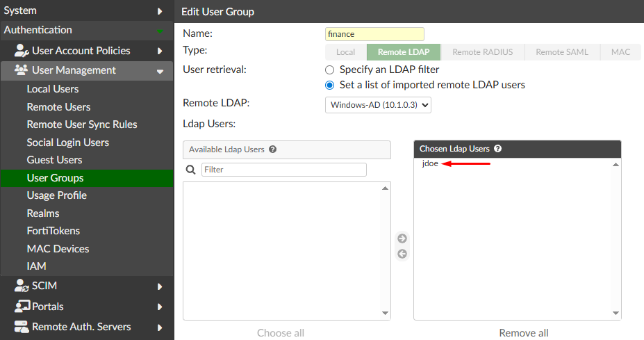
Task: Click the Name field containing finance
Action: point(374,34)
